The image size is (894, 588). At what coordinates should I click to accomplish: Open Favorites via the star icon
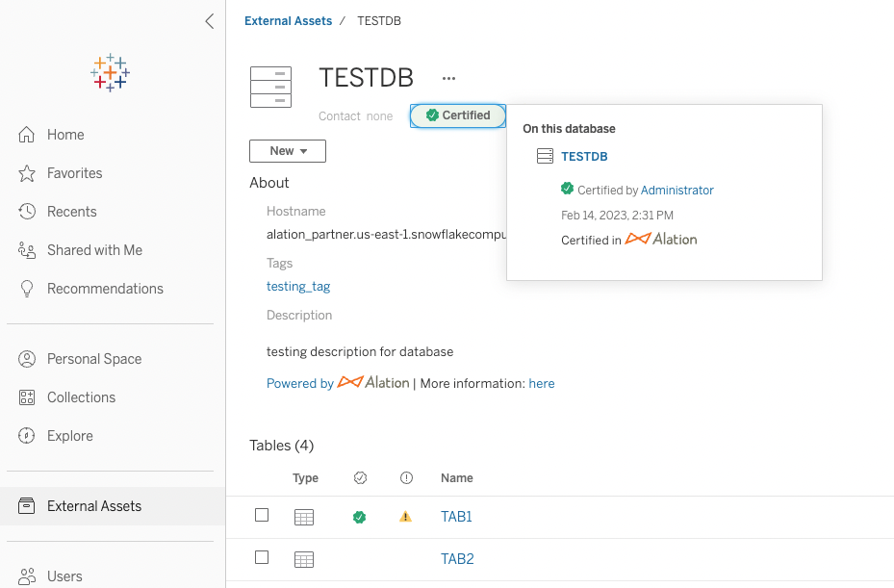click(26, 173)
